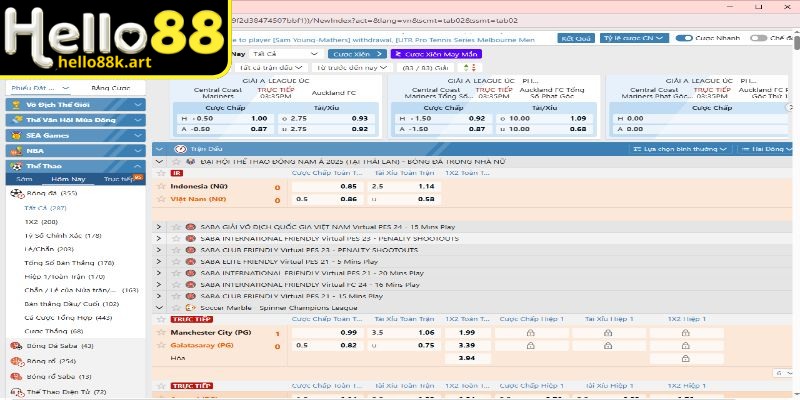Toggle the Cược Nhanh switch
Screen dimensions: 800x400
(685, 38)
